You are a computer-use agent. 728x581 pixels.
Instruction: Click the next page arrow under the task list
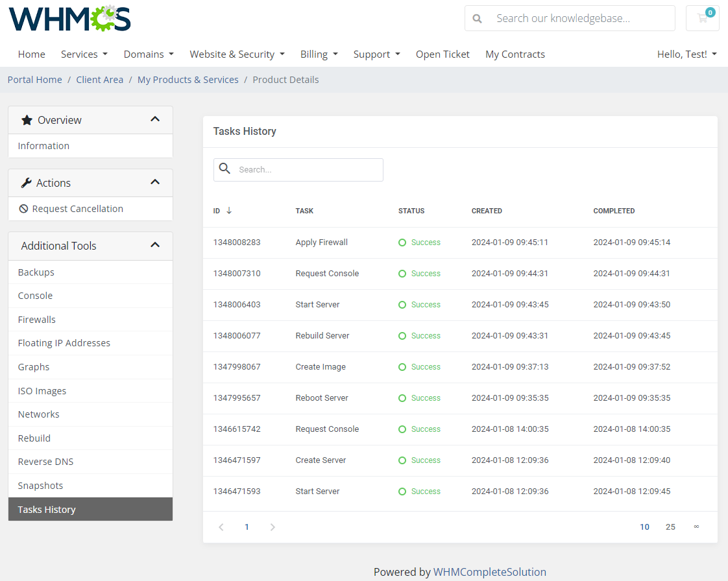pos(273,527)
